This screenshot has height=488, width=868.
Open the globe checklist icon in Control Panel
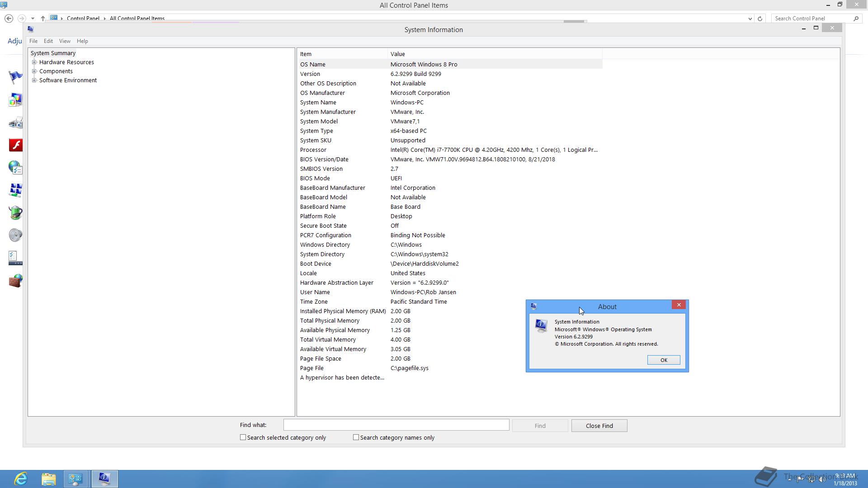(x=15, y=168)
